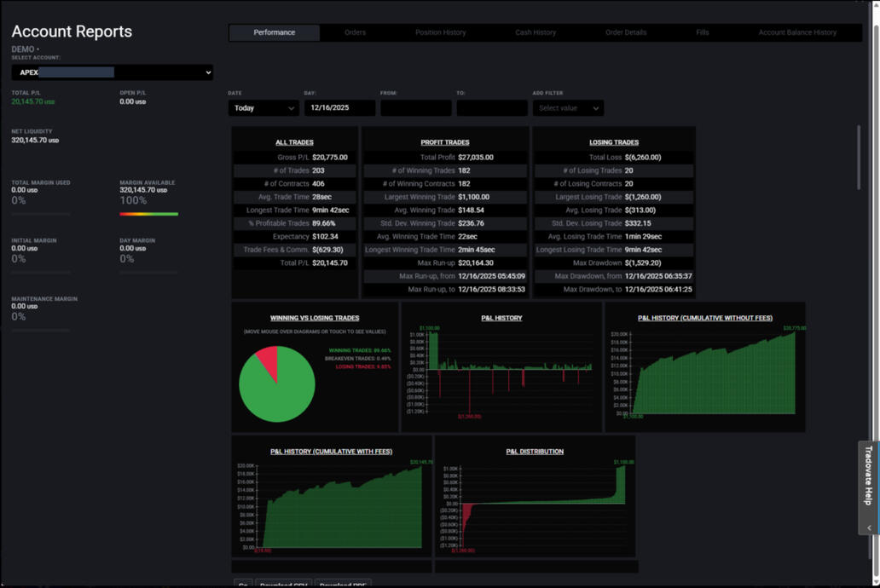The image size is (880, 588).
Task: Click the vertical page scrollbar
Action: pyautogui.click(x=859, y=170)
